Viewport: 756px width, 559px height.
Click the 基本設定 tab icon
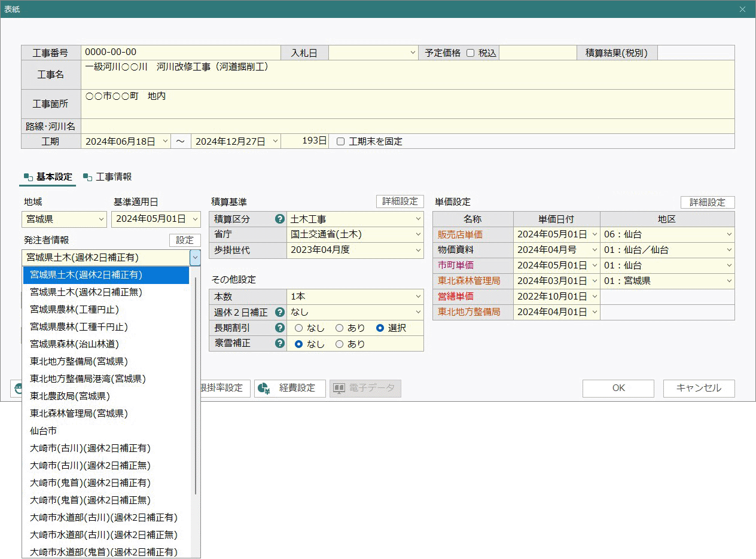tap(28, 177)
